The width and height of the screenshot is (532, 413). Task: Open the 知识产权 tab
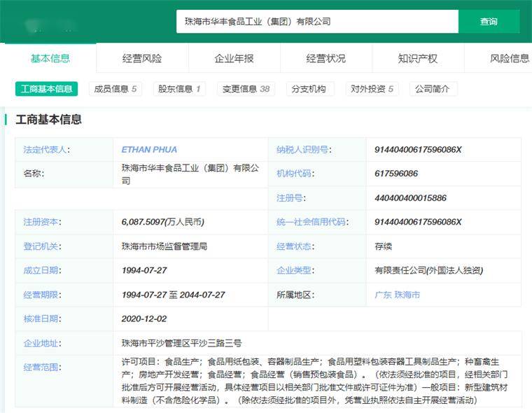point(418,58)
